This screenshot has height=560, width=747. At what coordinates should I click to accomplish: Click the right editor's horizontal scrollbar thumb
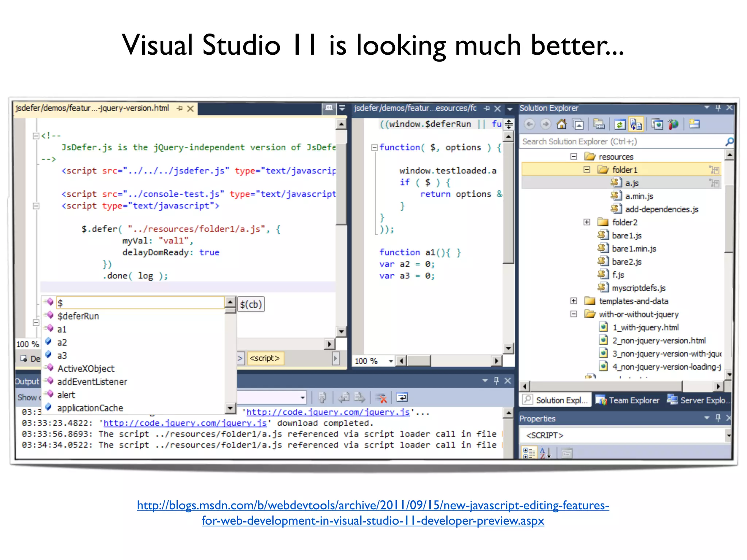pos(419,361)
